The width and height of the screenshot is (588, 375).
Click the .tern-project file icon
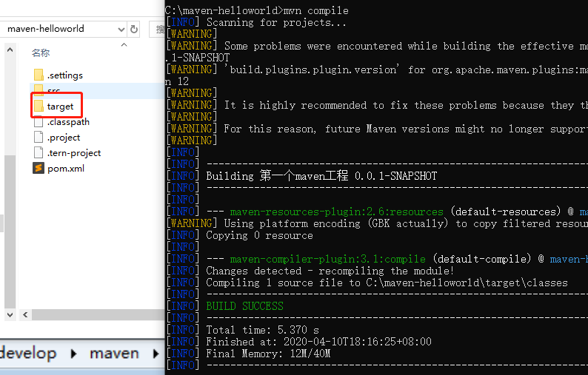39,152
